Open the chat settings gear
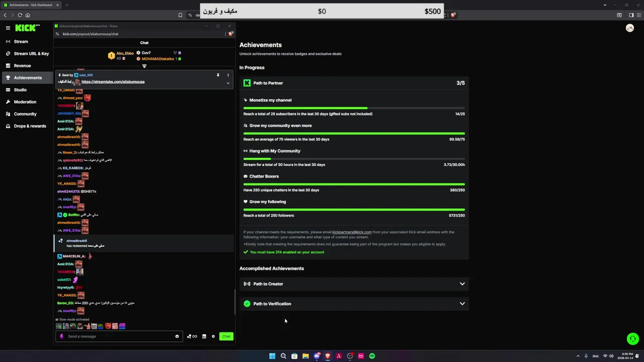644x362 pixels. point(213,336)
